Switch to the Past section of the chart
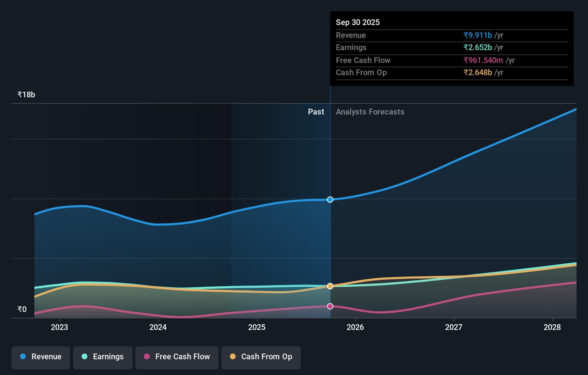This screenshot has height=375, width=588. (x=316, y=112)
